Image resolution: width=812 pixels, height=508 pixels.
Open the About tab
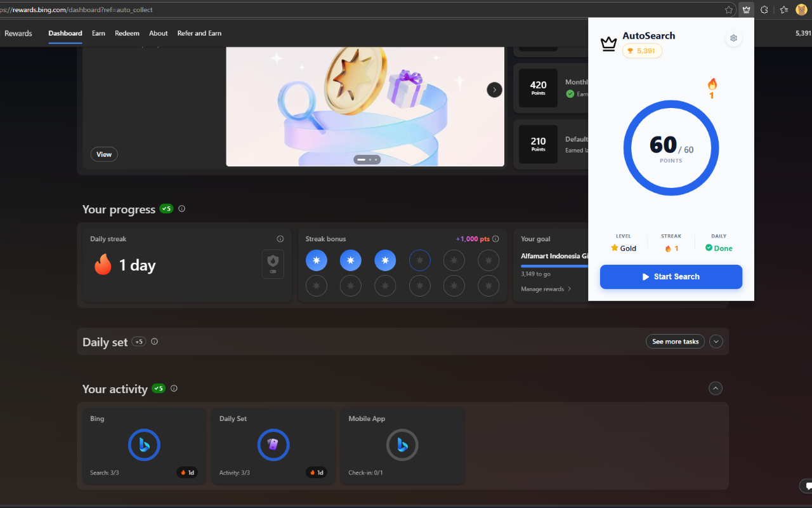point(159,33)
